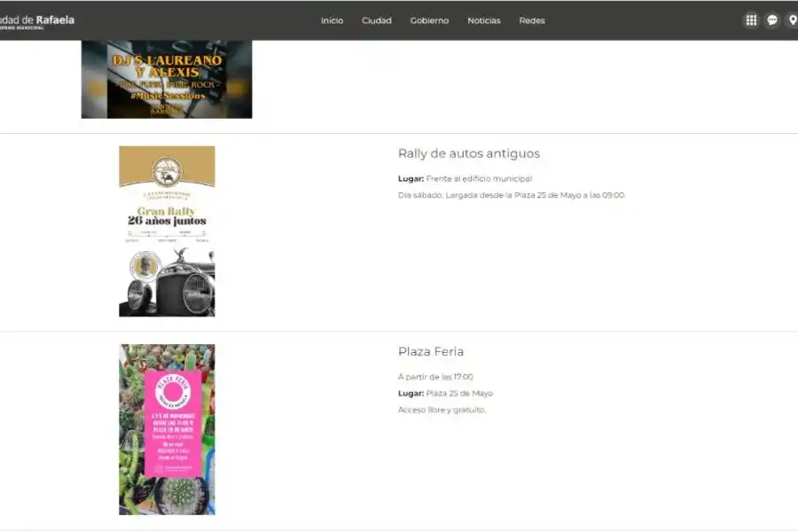Select the 'Día sábado. Largada' description line
The width and height of the screenshot is (798, 532).
tap(512, 195)
